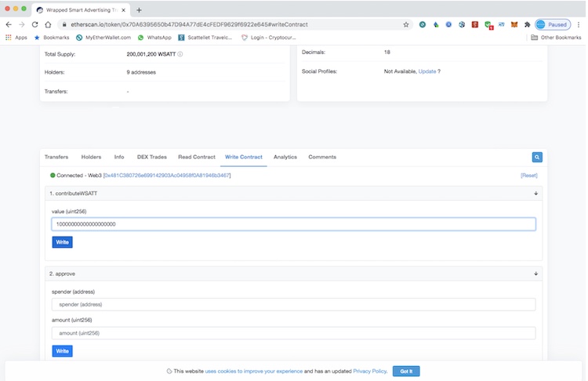Click Write button under contributeWSATT
This screenshot has height=381, width=588.
(62, 242)
